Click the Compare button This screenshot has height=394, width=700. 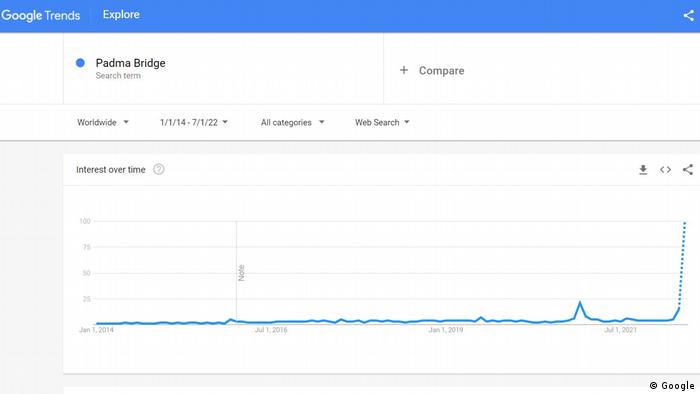tap(432, 71)
